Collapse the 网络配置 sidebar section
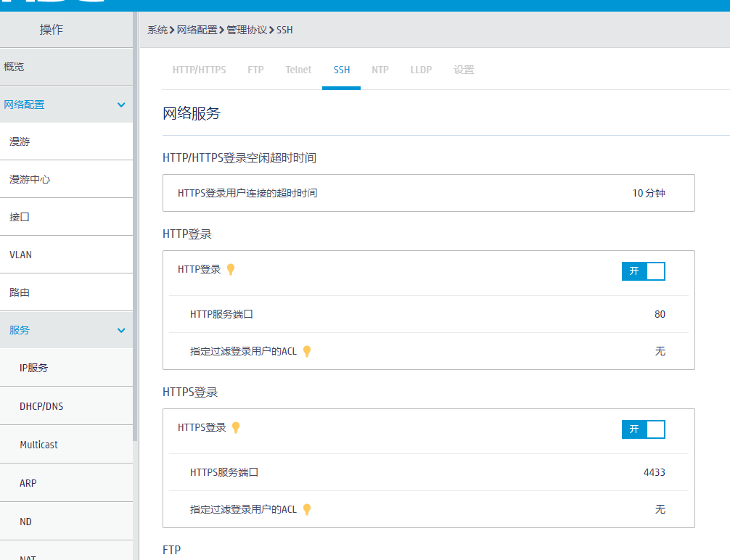 (x=121, y=105)
